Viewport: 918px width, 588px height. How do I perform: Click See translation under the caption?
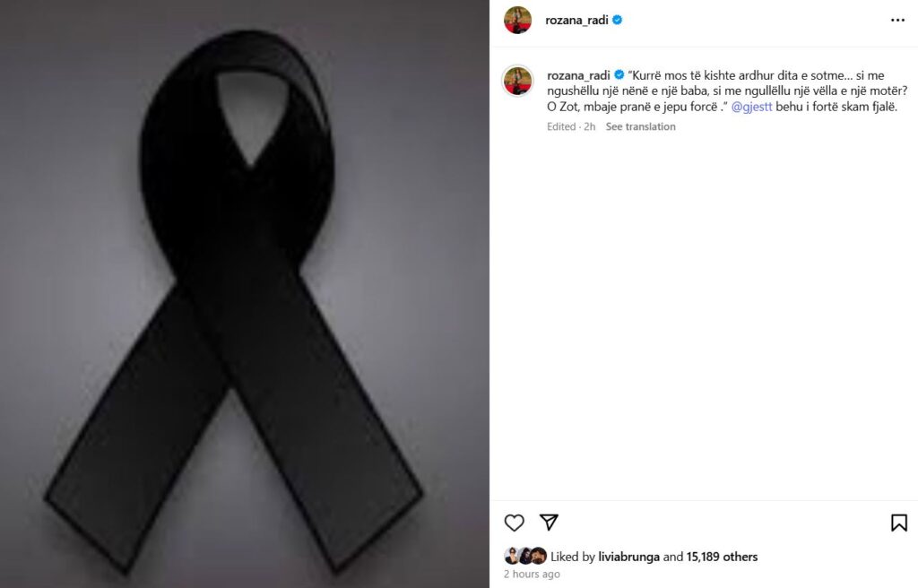640,126
